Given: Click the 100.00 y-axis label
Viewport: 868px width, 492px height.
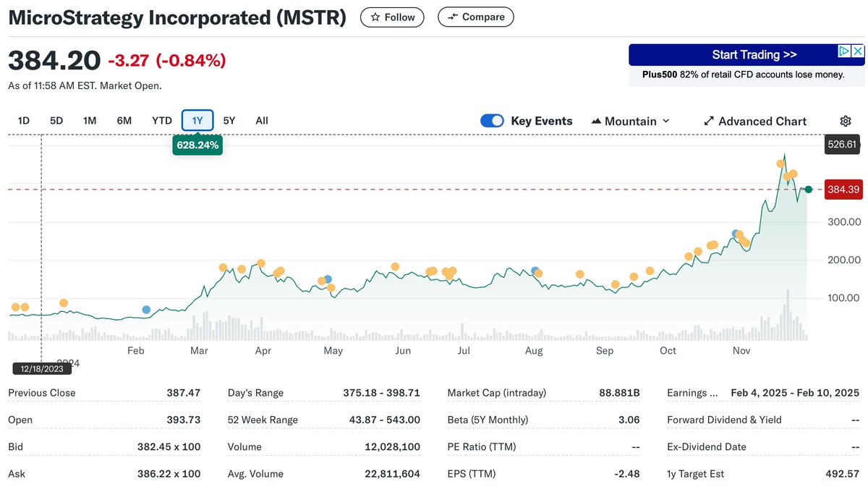Looking at the screenshot, I should [843, 297].
